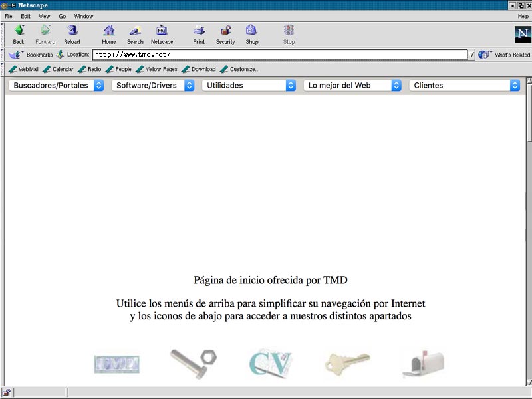The height and width of the screenshot is (399, 532).
Task: Click the mailbox icon
Action: click(424, 364)
